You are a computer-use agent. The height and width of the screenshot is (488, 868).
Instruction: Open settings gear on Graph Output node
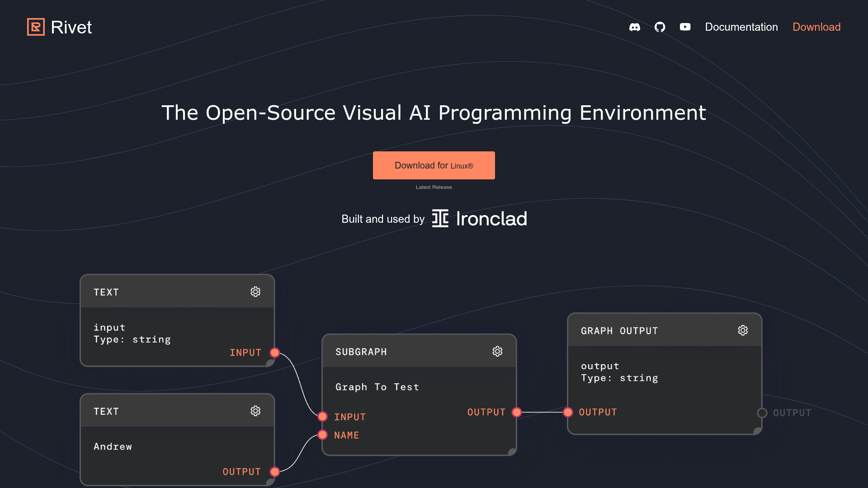pos(743,330)
